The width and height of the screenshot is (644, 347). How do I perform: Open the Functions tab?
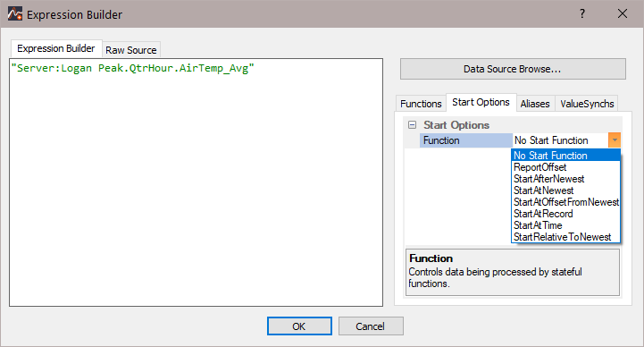click(x=421, y=104)
